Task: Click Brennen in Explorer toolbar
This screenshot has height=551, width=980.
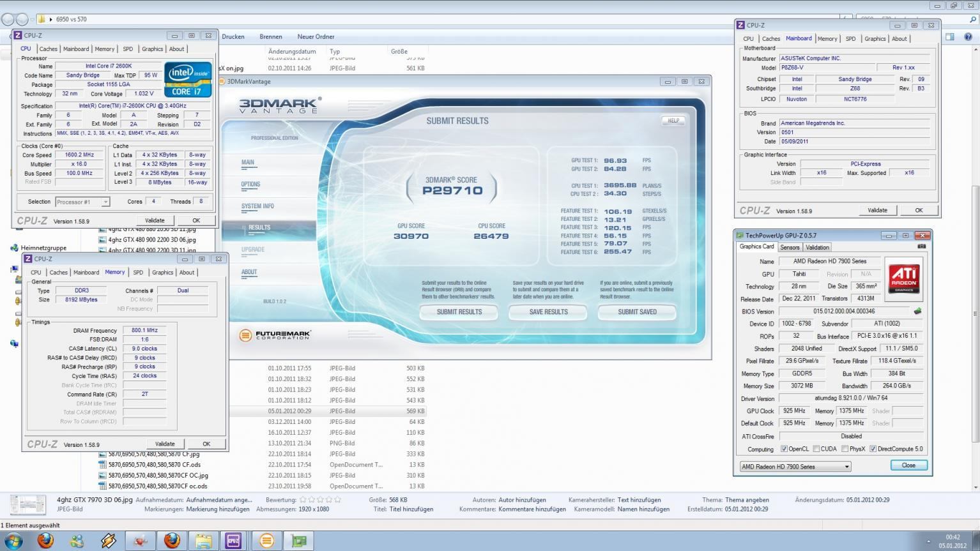Action: (271, 36)
